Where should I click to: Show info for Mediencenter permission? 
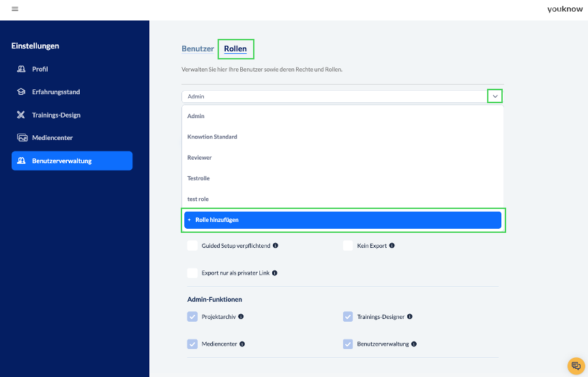(242, 344)
